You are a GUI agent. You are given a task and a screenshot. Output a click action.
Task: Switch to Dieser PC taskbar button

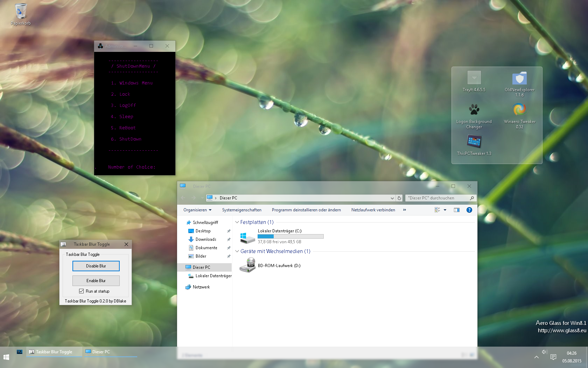click(x=110, y=352)
